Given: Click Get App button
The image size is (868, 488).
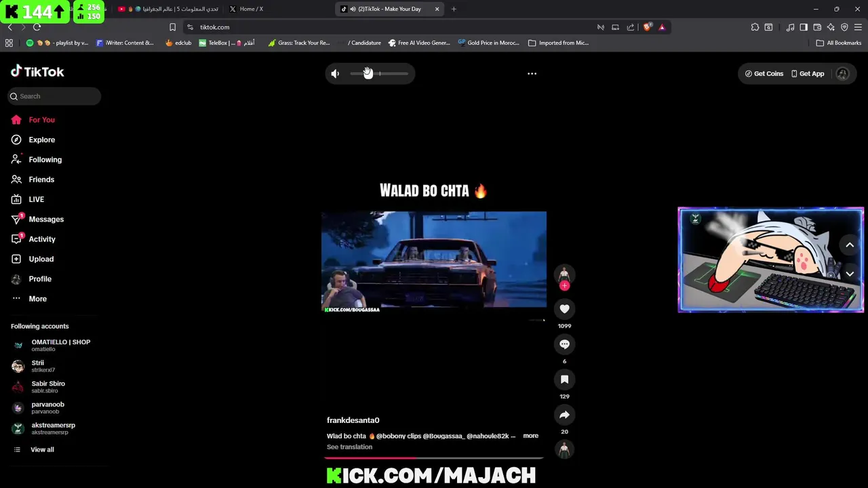Looking at the screenshot, I should [807, 74].
